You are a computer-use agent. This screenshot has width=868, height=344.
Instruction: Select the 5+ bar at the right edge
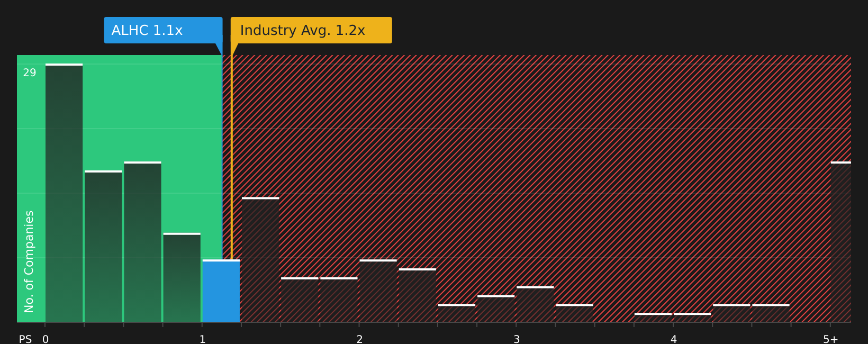click(x=841, y=242)
